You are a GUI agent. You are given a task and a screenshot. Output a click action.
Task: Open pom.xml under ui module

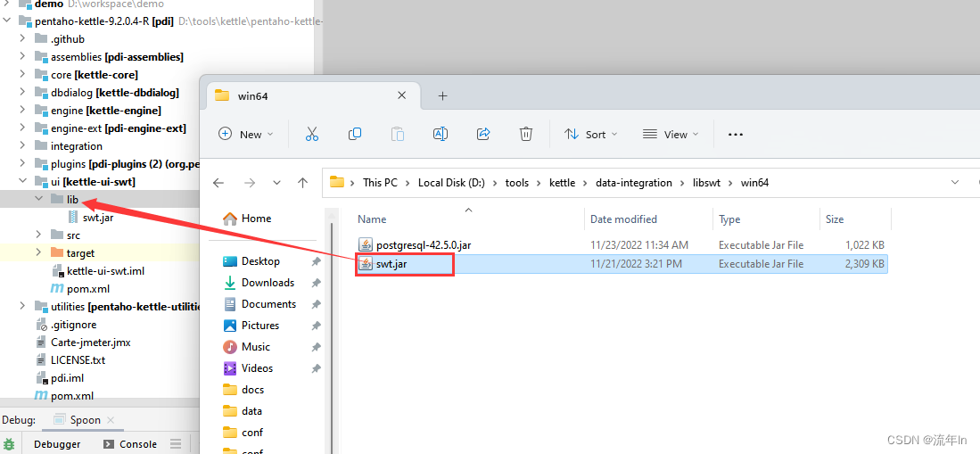coord(80,289)
